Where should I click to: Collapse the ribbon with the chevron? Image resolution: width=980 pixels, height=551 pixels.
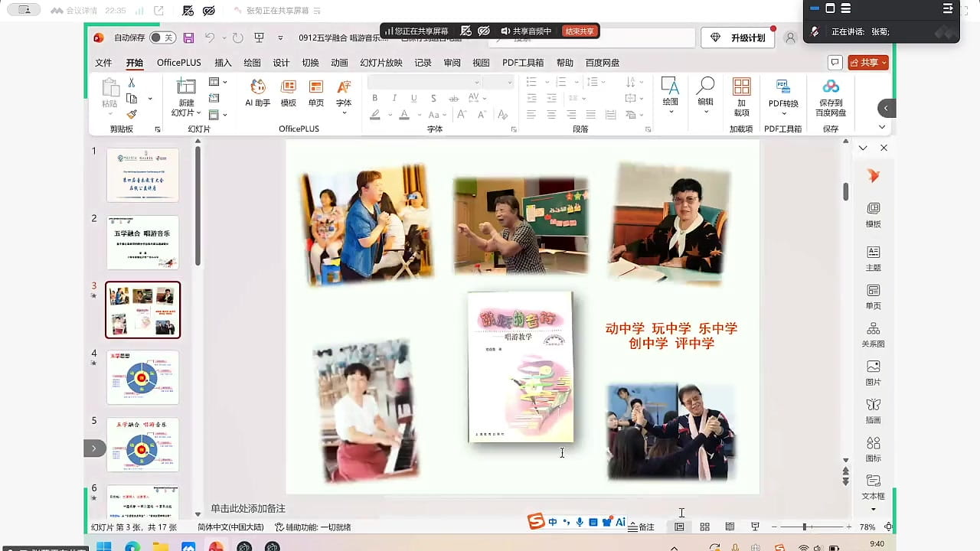point(882,128)
